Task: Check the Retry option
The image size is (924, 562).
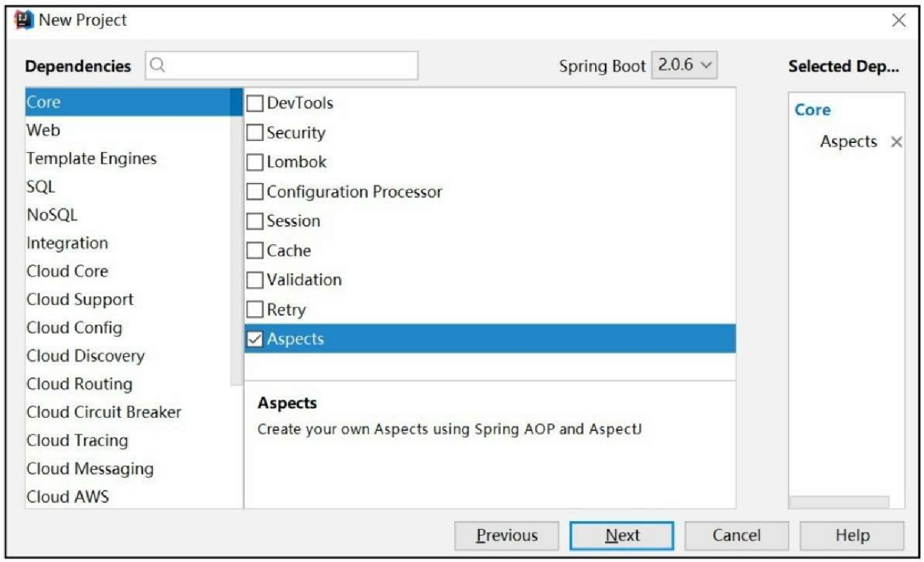Action: pyautogui.click(x=254, y=310)
